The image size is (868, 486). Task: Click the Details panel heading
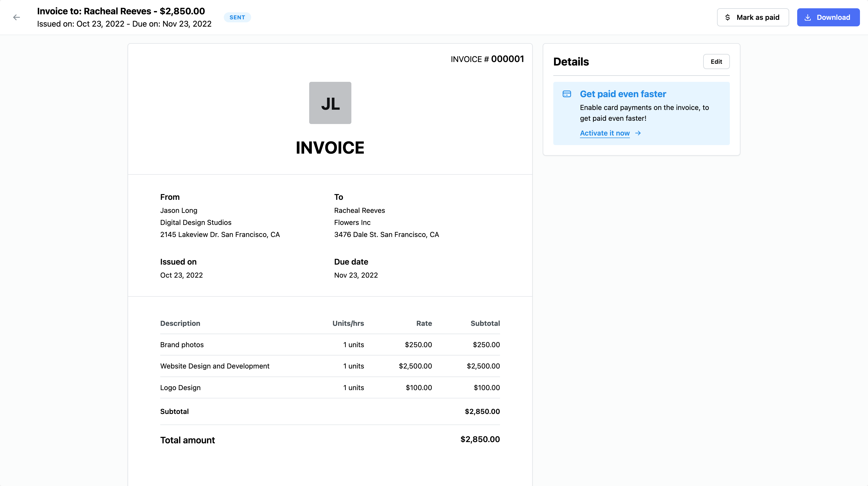(x=571, y=62)
